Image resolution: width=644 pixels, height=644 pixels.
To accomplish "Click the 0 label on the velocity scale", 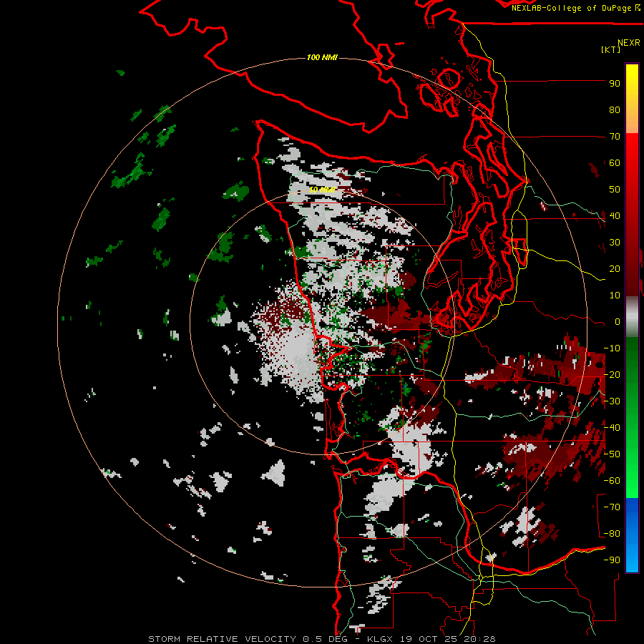I will pyautogui.click(x=618, y=321).
